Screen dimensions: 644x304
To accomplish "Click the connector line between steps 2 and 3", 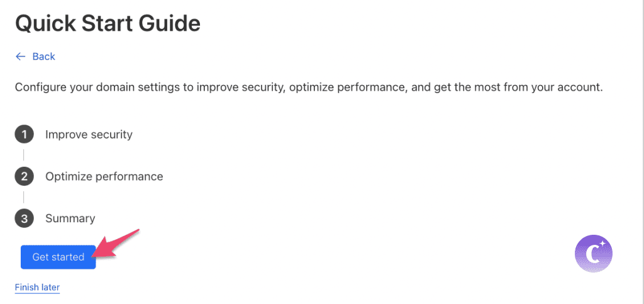I will pyautogui.click(x=24, y=198).
